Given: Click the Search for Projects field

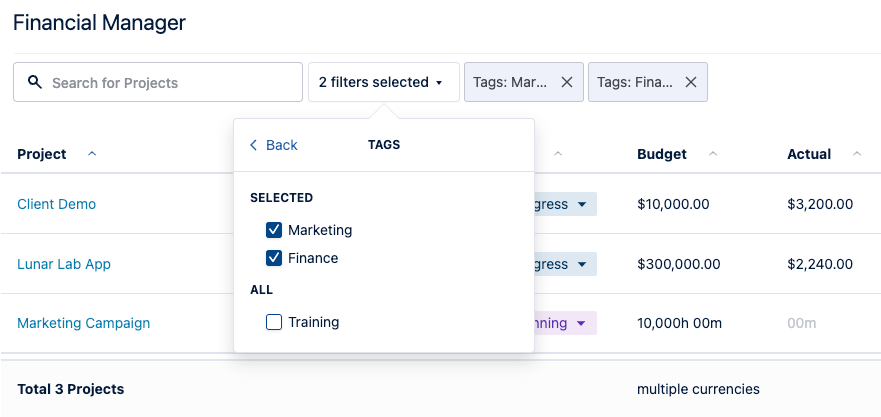Looking at the screenshot, I should [x=170, y=82].
